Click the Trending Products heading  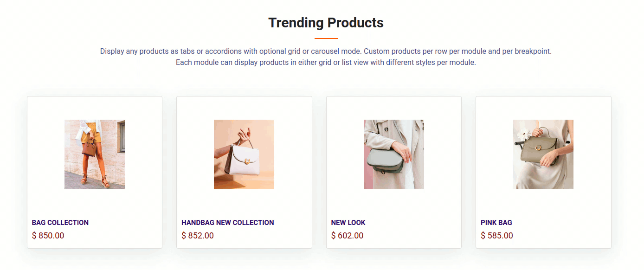pos(326,23)
